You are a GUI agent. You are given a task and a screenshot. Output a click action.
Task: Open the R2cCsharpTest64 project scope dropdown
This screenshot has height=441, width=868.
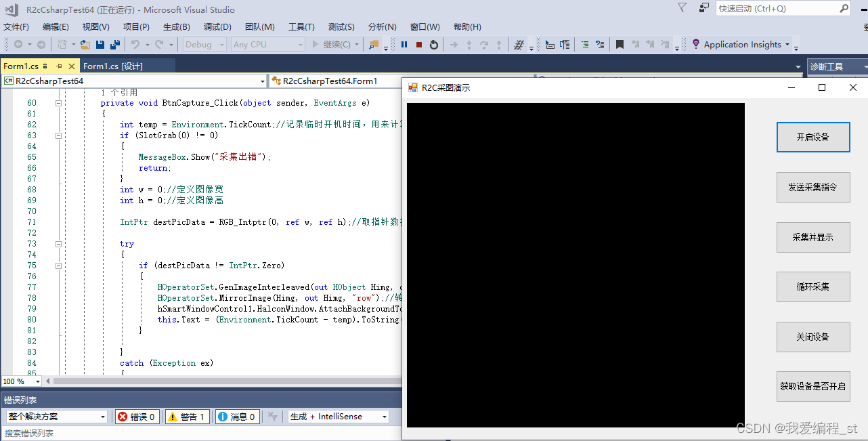134,81
